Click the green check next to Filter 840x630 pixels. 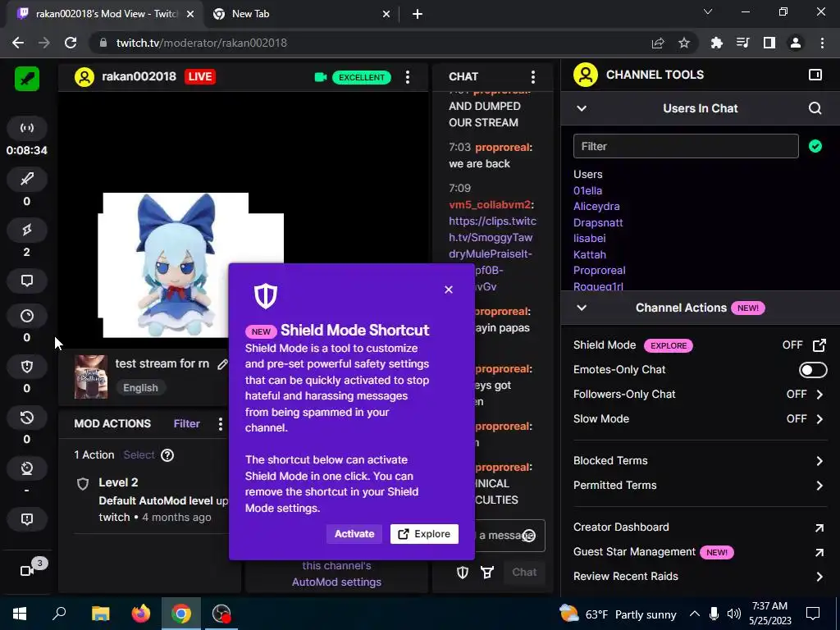[x=815, y=146]
